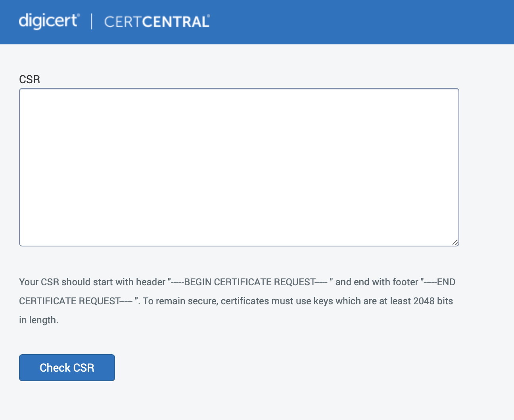Click the center of the CSR paste area
The width and height of the screenshot is (514, 420).
point(239,166)
